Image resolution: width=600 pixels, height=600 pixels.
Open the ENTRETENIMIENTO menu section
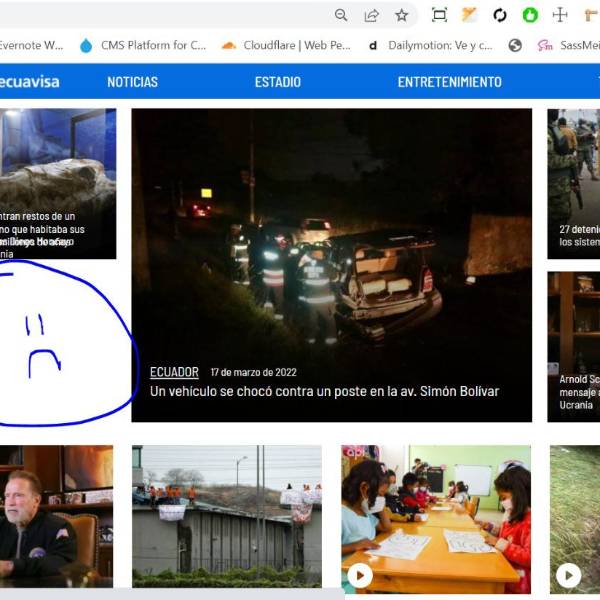tap(449, 82)
